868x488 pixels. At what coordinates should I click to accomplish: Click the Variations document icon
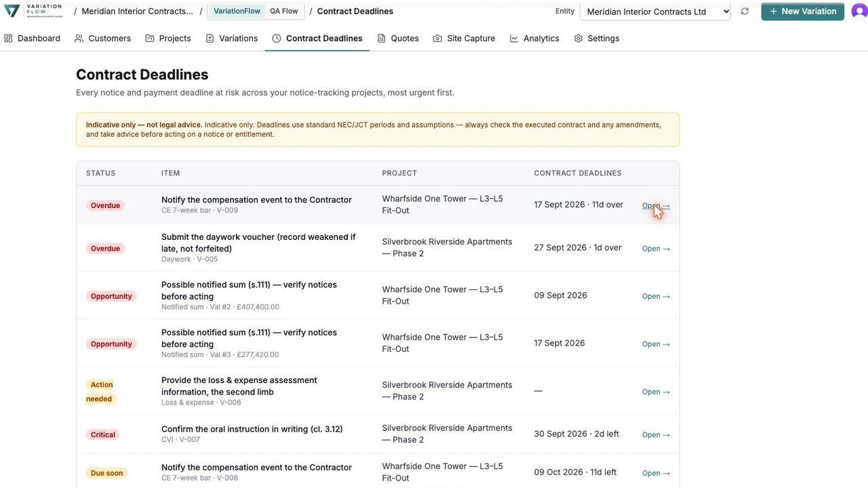pos(210,39)
